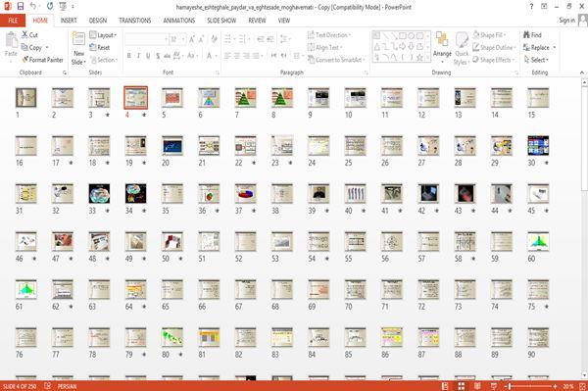Collapse the ribbon arrow
Viewport: 588px width, 391px height.
581,73
